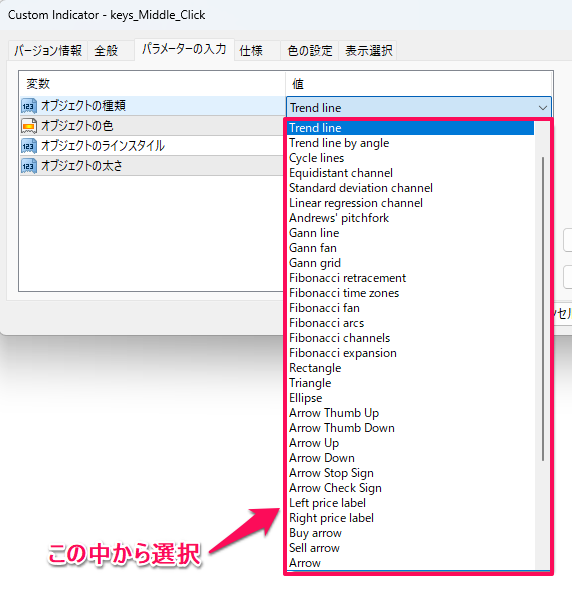Select the オブジェクトの種類 variable row

click(x=153, y=106)
